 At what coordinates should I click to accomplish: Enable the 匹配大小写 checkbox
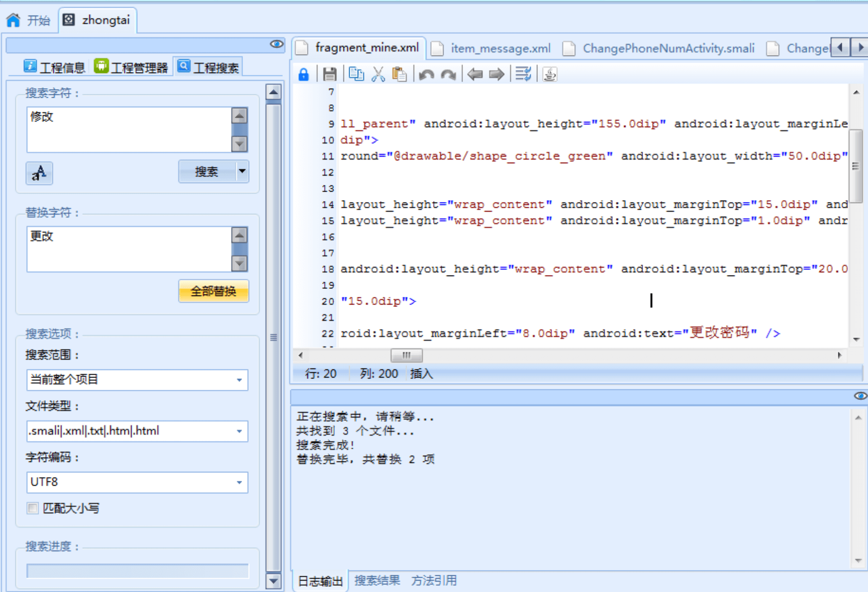[x=32, y=508]
